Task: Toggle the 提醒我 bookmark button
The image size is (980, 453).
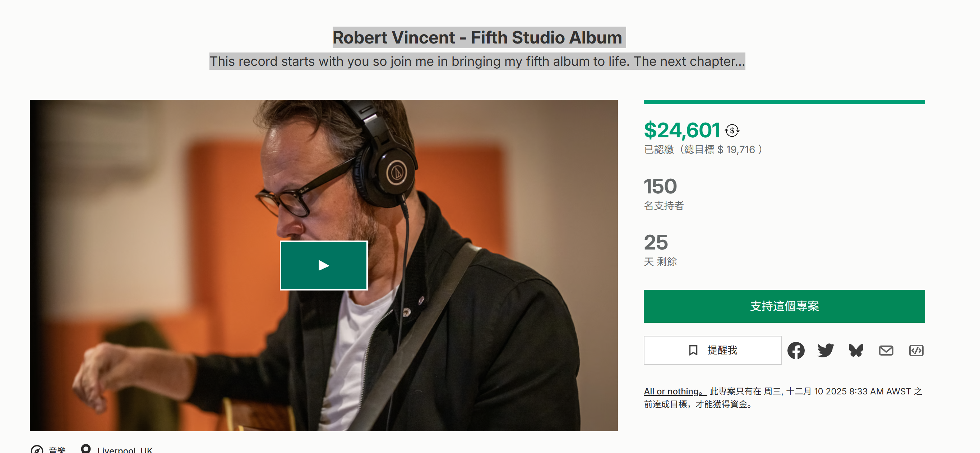Action: (712, 350)
